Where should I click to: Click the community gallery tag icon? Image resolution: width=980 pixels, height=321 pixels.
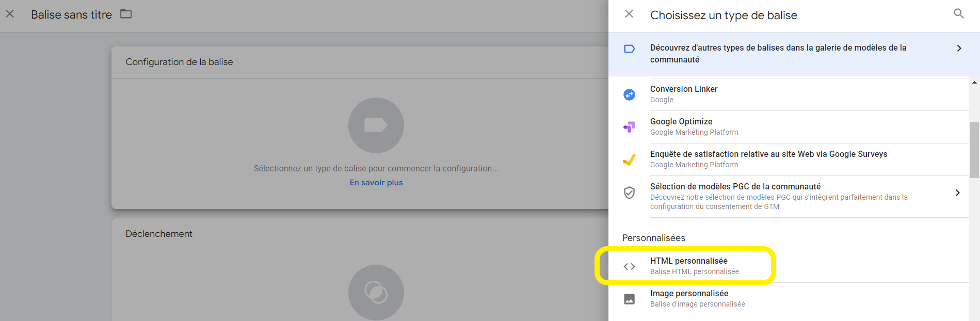tap(629, 49)
